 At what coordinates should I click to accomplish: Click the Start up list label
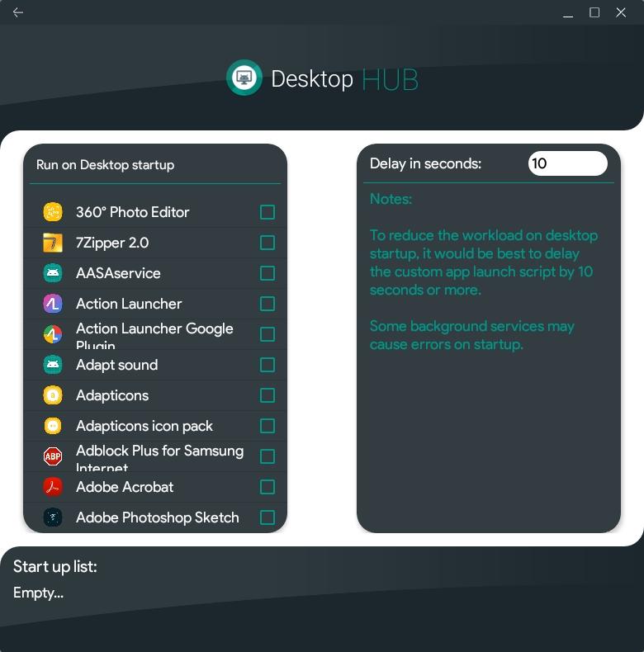[x=55, y=567]
